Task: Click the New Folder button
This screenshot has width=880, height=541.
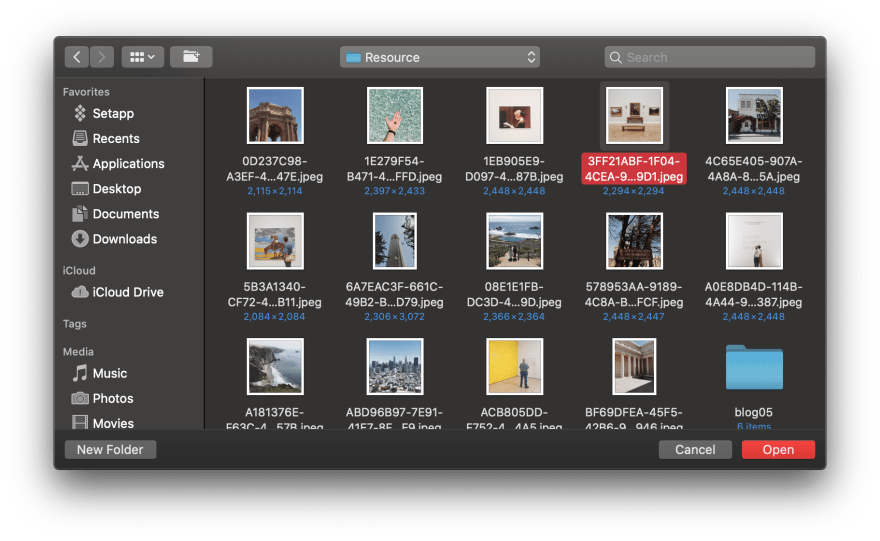Action: click(111, 450)
